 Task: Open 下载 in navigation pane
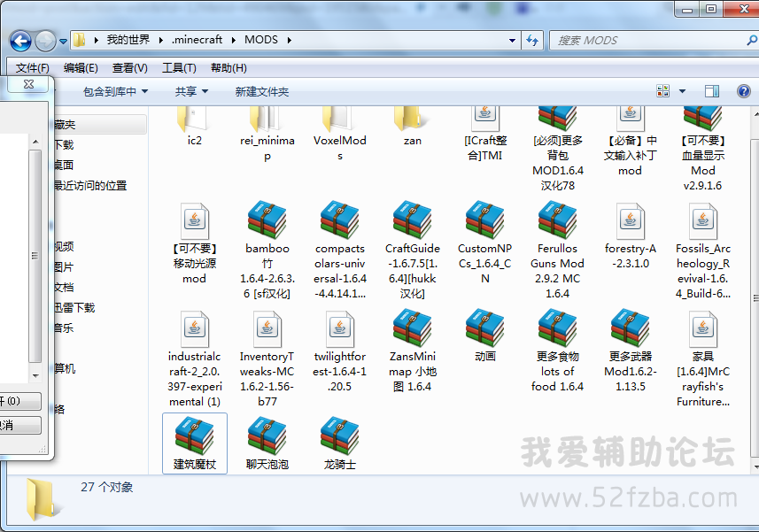63,144
